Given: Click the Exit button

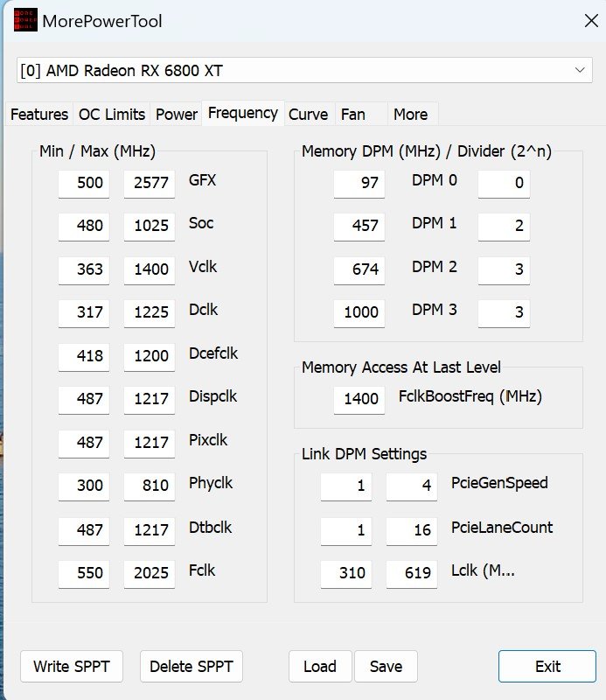Looking at the screenshot, I should pos(547,666).
